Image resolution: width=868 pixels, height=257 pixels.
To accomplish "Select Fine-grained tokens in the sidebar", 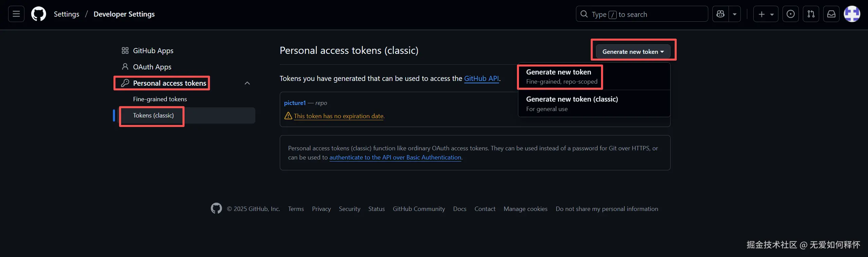I will [x=160, y=99].
